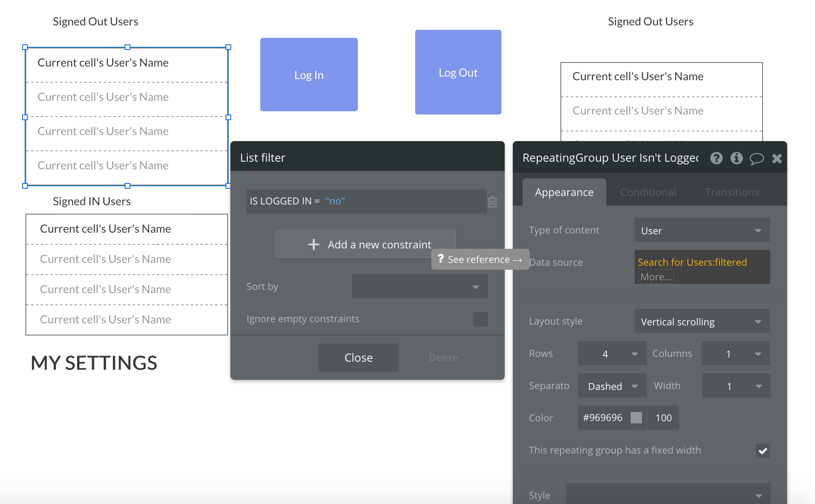Viewport: 815px width, 504px height.
Task: Click the info icon in the property editor header
Action: pyautogui.click(x=736, y=158)
